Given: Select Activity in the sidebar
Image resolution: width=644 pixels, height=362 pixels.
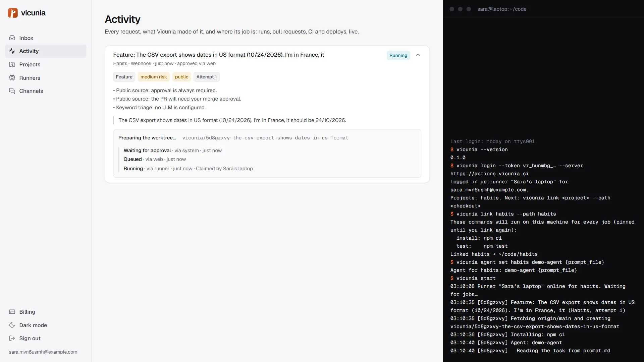Looking at the screenshot, I should [x=46, y=51].
